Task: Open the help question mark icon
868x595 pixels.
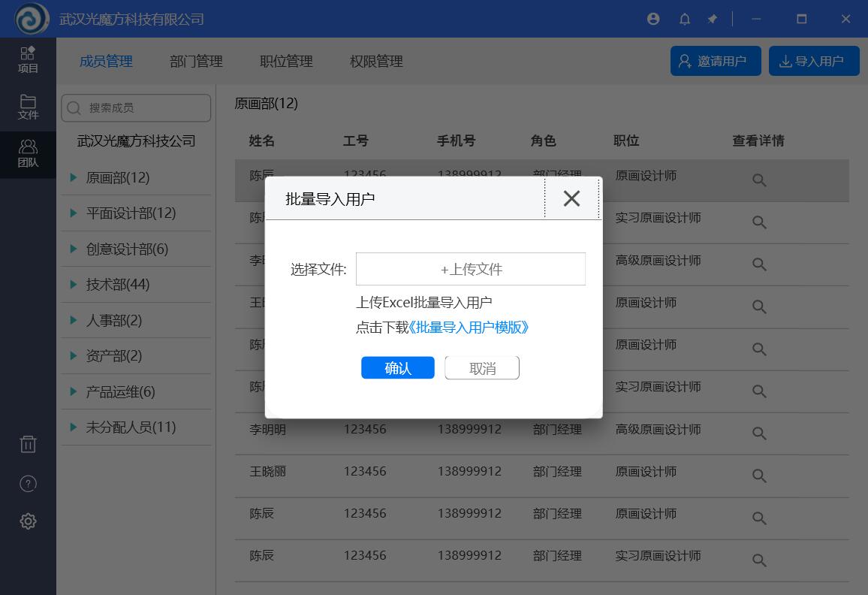Action: (28, 484)
